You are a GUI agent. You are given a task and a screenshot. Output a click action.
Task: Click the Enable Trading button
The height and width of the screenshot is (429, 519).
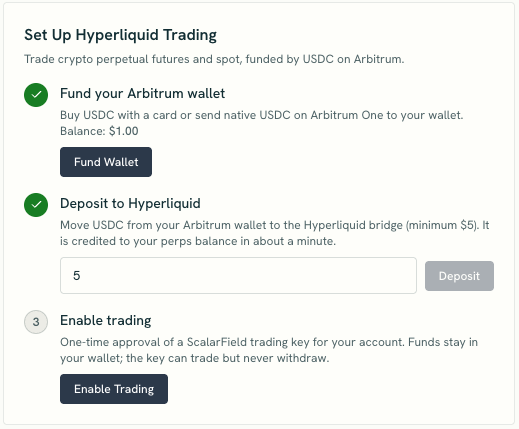(114, 389)
